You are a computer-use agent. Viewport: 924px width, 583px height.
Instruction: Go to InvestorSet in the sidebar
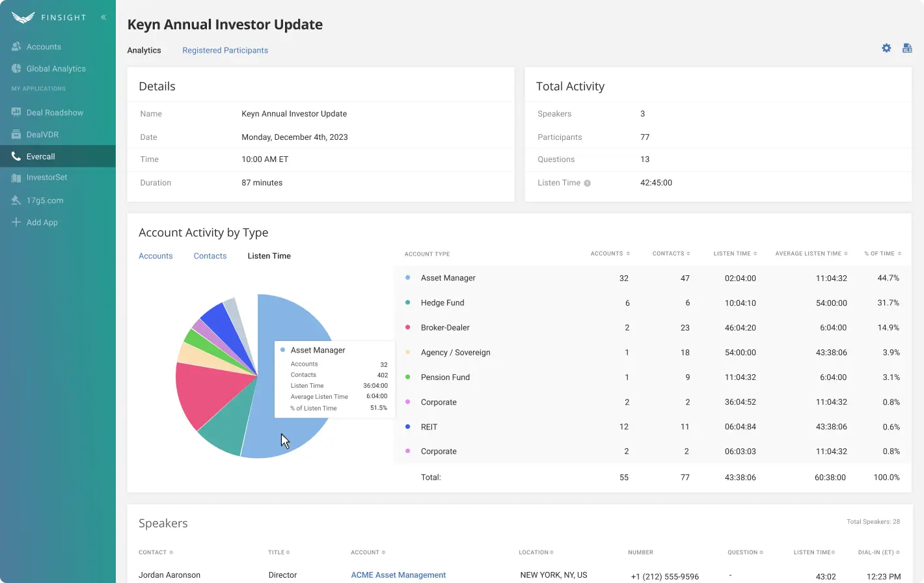point(46,178)
